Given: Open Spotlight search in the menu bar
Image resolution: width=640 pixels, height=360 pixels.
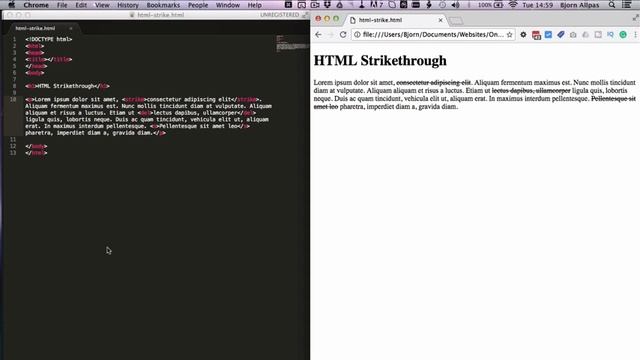Looking at the screenshot, I should coord(611,5).
